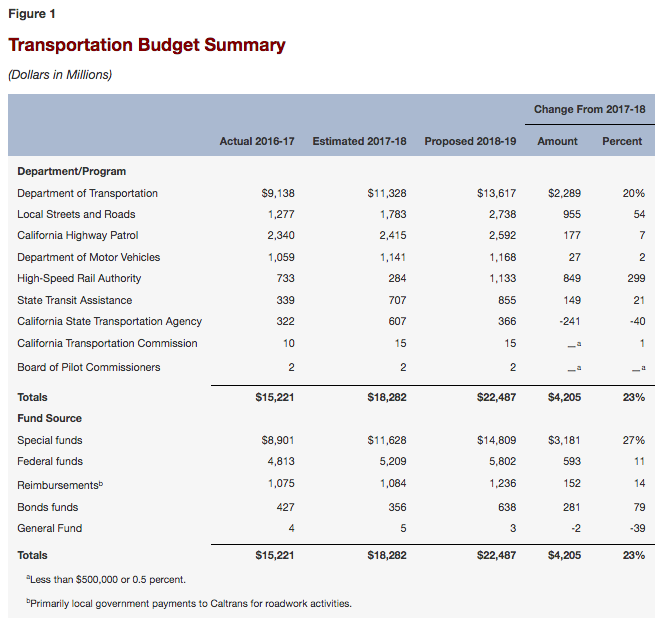Image resolution: width=657 pixels, height=628 pixels.
Task: Select the Percent column header
Action: pyautogui.click(x=622, y=141)
